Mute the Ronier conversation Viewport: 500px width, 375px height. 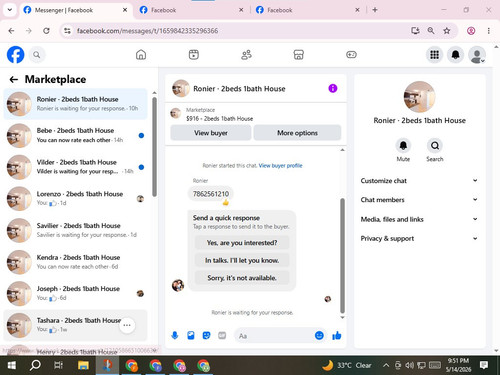(403, 146)
